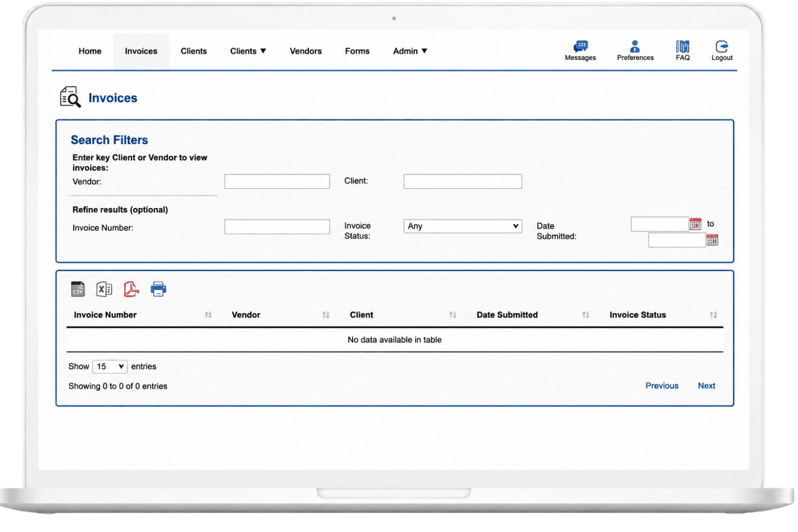Open the Vendors menu item
This screenshot has width=798, height=532.
[x=306, y=51]
